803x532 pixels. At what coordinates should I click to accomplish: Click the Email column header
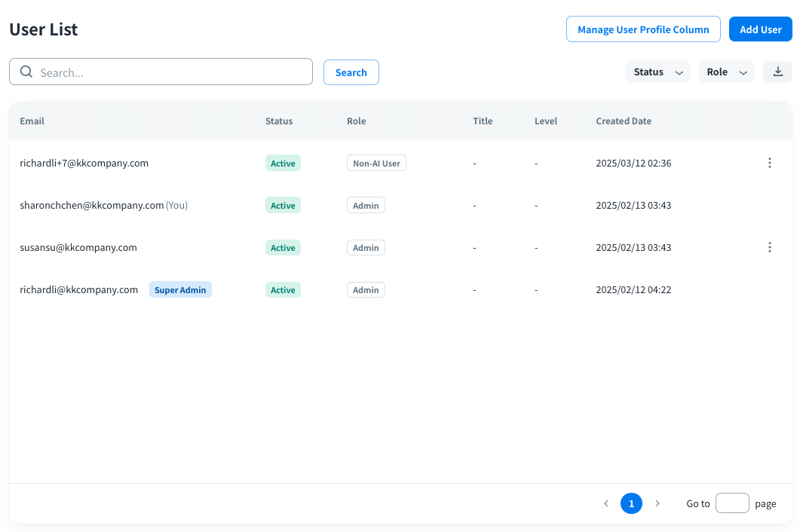coord(32,121)
